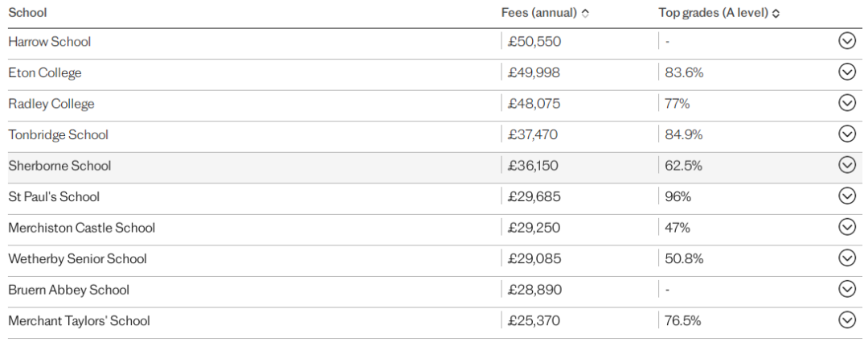Click the School column header
Image resolution: width=868 pixels, height=342 pixels.
(27, 12)
